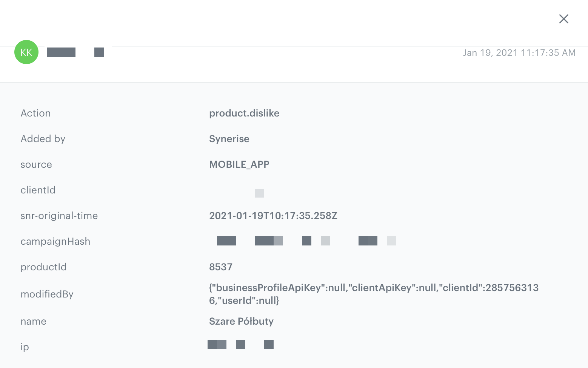Click the redacted clientId value block
Image resolution: width=588 pixels, height=368 pixels.
point(259,193)
